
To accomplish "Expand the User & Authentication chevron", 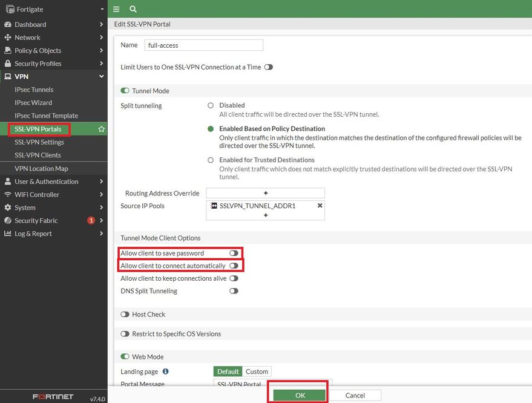I will pos(101,182).
